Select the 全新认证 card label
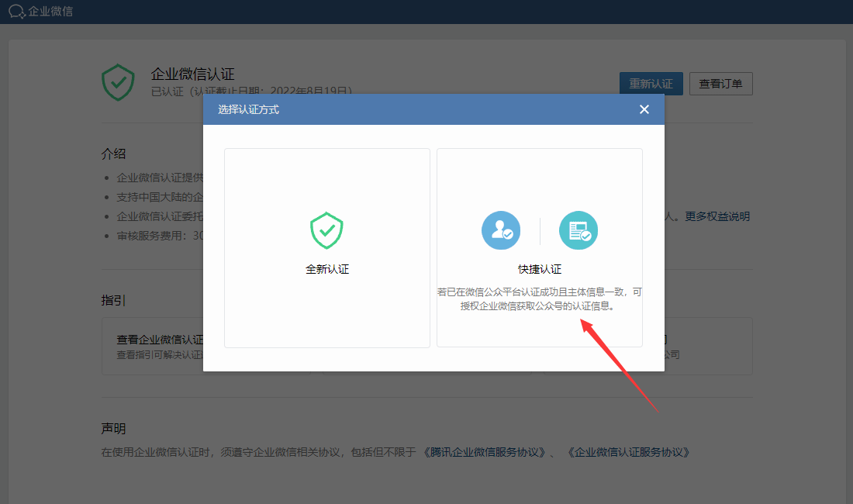Image resolution: width=853 pixels, height=504 pixels. (327, 269)
